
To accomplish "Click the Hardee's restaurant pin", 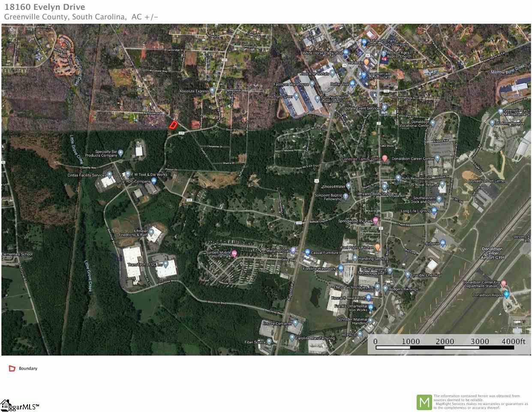I will click(x=367, y=62).
